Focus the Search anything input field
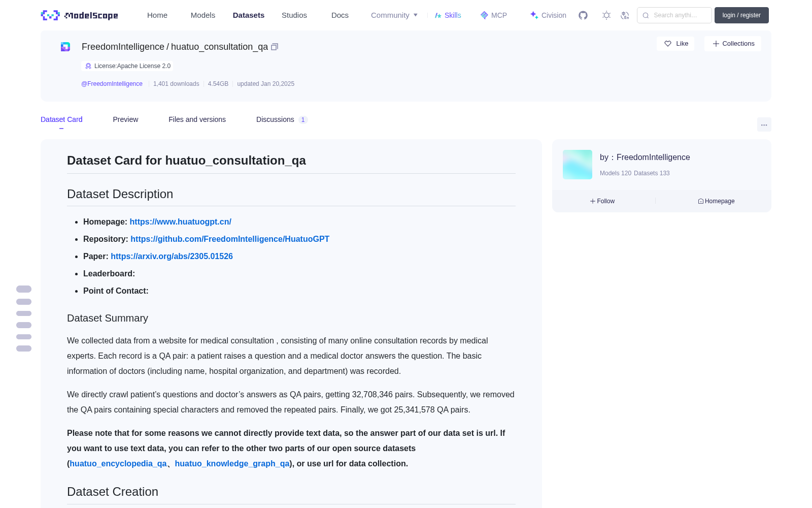The image size is (812, 508). [x=674, y=15]
